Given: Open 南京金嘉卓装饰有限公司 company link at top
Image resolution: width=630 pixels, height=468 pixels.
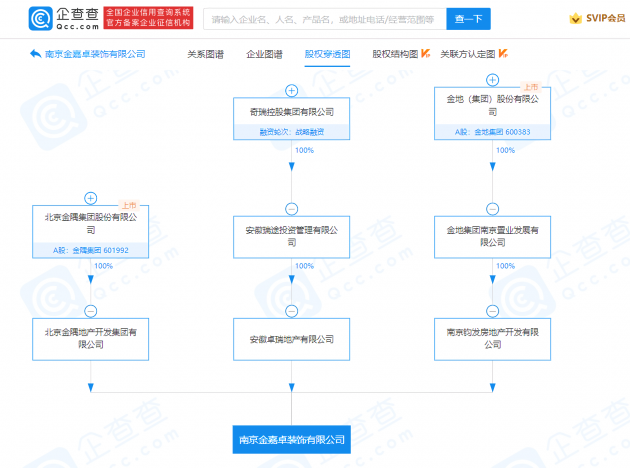Looking at the screenshot, I should 95,54.
